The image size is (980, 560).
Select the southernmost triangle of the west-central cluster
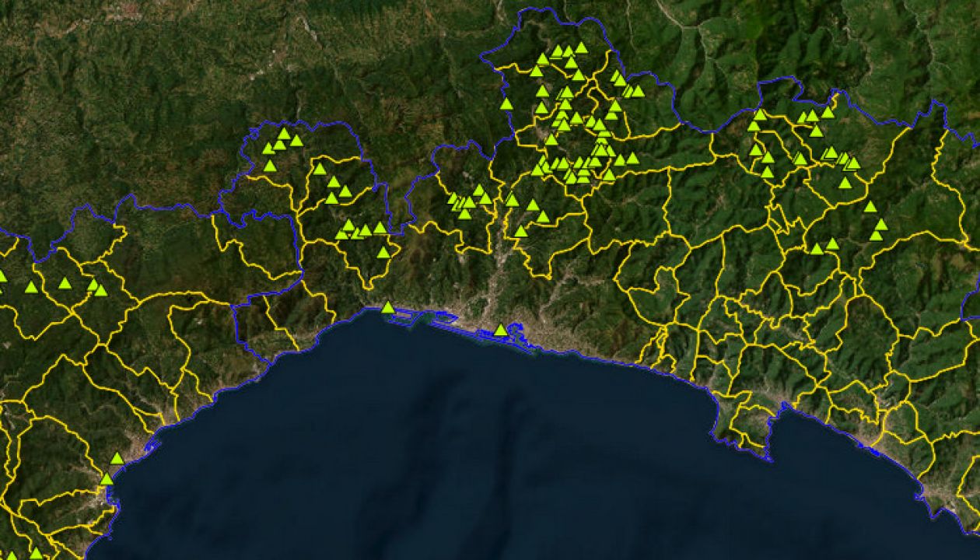click(x=383, y=253)
